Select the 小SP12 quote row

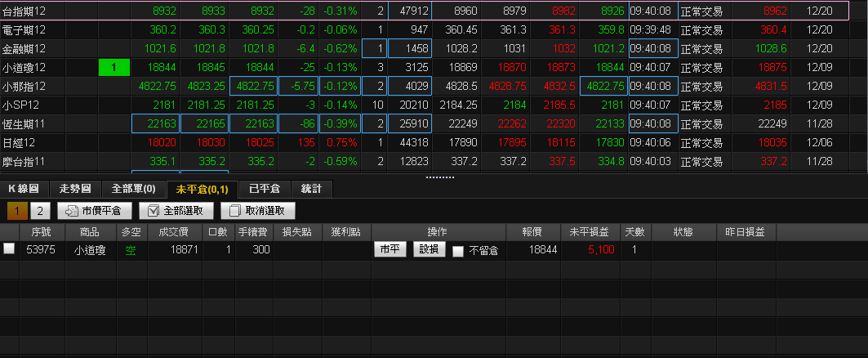click(425, 105)
